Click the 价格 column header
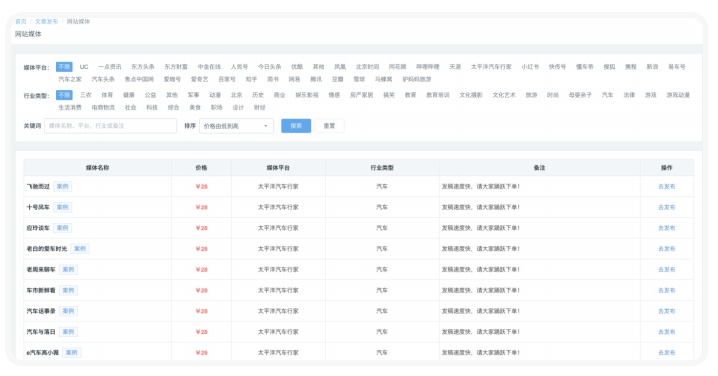Screen dimensions: 718x376 201,168
